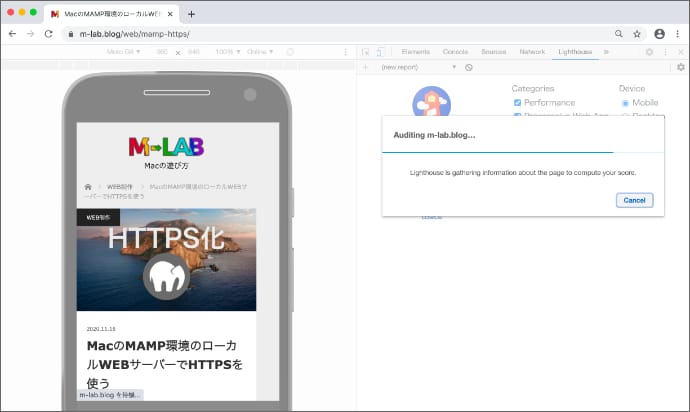Click the rotate screen icon in device toolbar
Image resolution: width=690 pixels, height=412 pixels.
tap(290, 51)
